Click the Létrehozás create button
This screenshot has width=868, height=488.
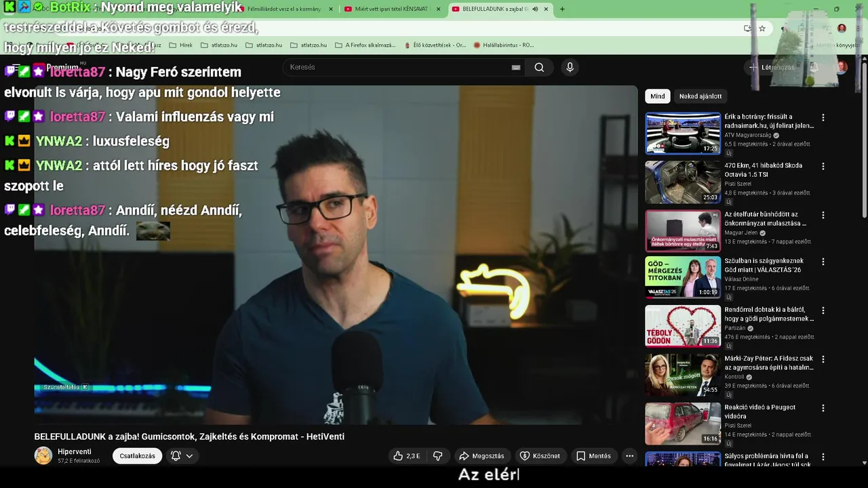[x=772, y=67]
